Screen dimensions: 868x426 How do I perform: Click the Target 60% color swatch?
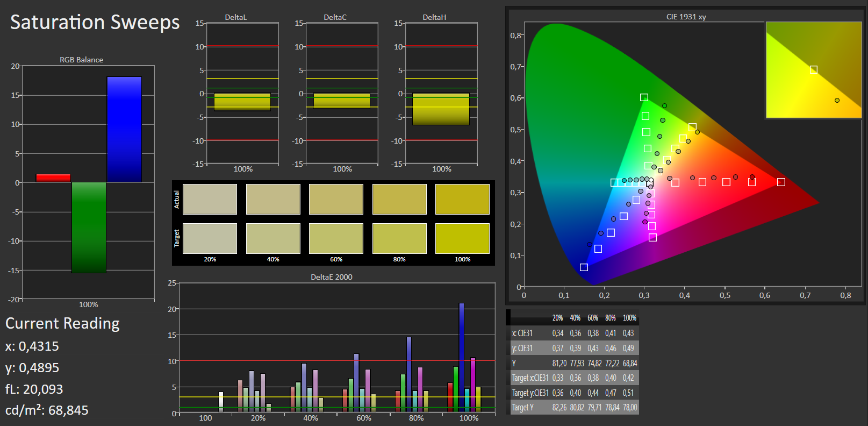pyautogui.click(x=336, y=238)
